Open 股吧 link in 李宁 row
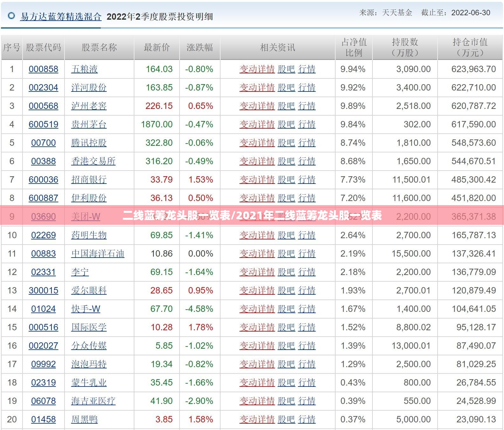Image resolution: width=504 pixels, height=430 pixels. (286, 272)
